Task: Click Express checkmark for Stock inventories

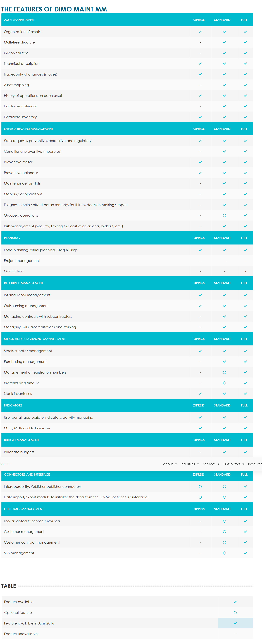Action: coord(200,394)
